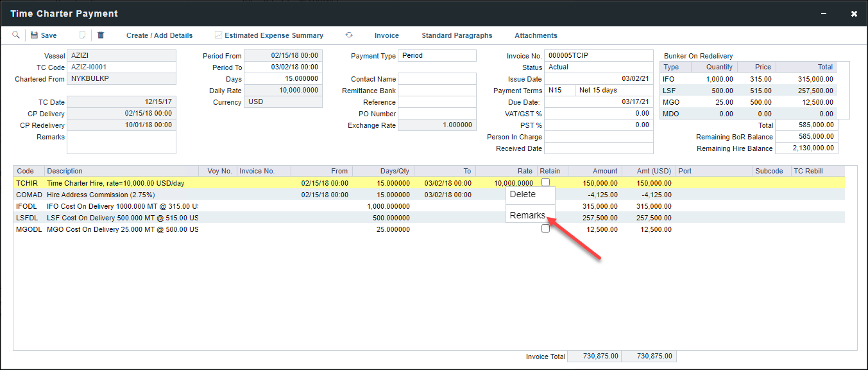
Task: Click the Standard Paragraphs button
Action: tap(457, 35)
